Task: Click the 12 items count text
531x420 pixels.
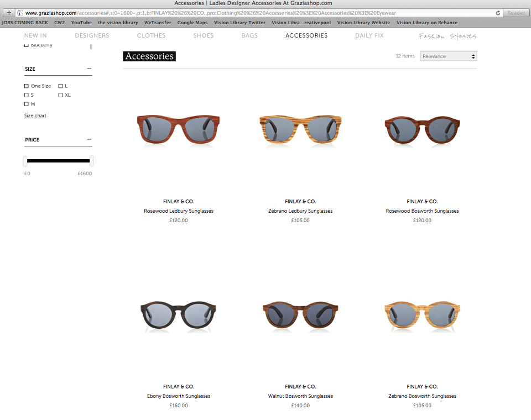Action: 405,56
